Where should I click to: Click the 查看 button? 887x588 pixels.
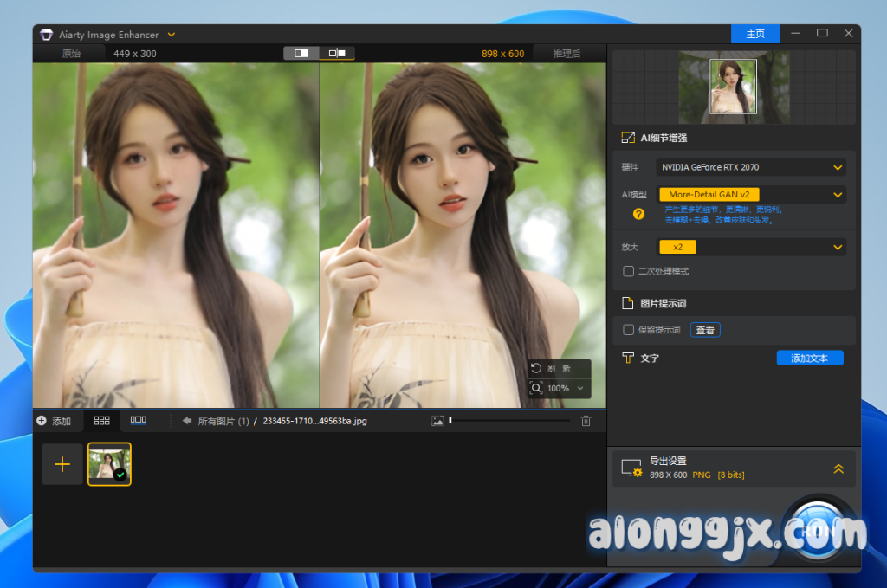[705, 330]
